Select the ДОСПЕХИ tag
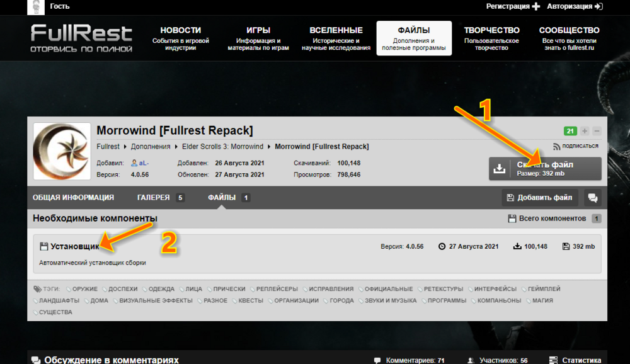The image size is (630, 364). [x=123, y=289]
